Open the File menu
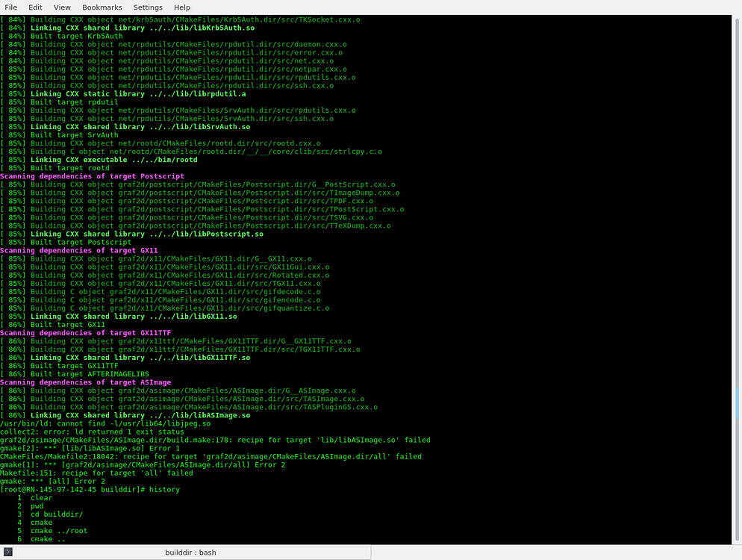 pyautogui.click(x=10, y=7)
